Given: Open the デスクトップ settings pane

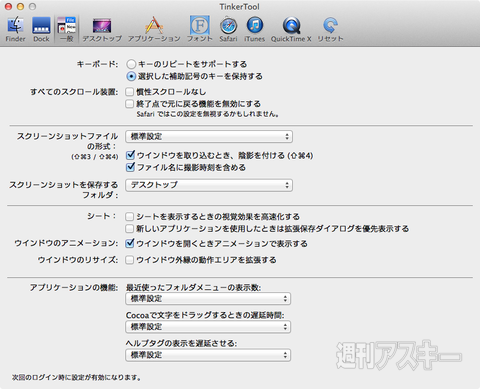Looking at the screenshot, I should (x=102, y=29).
